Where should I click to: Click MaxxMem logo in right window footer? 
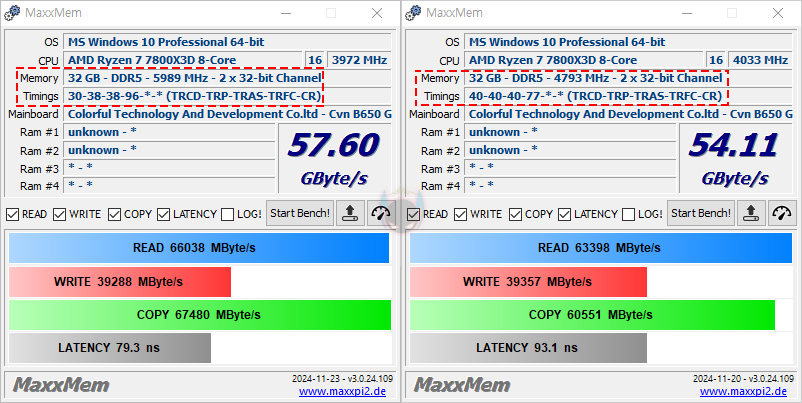pyautogui.click(x=462, y=385)
